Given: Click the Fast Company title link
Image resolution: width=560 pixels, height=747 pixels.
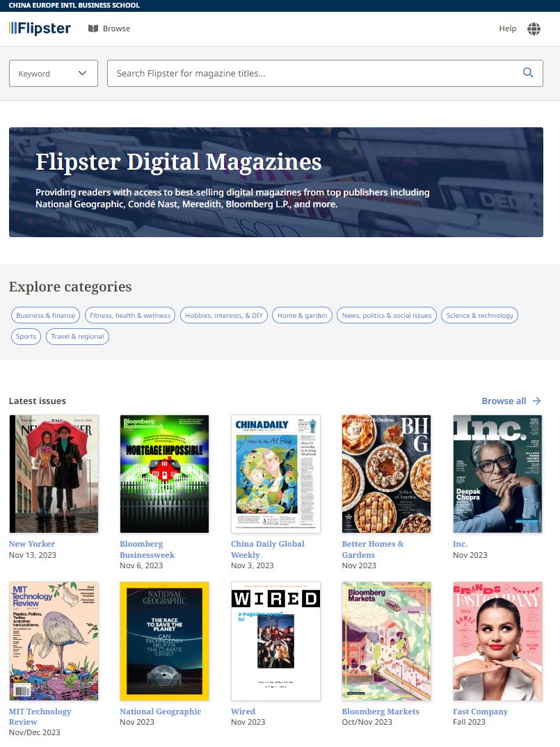Looking at the screenshot, I should coord(480,712).
